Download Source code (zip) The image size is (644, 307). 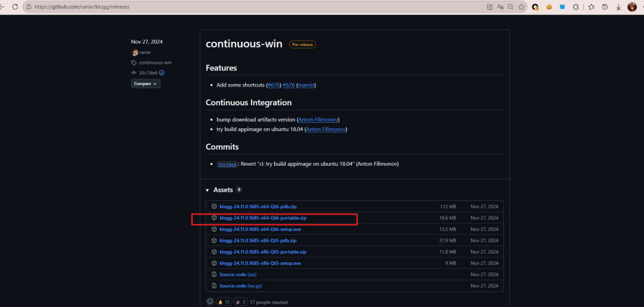[x=238, y=274]
